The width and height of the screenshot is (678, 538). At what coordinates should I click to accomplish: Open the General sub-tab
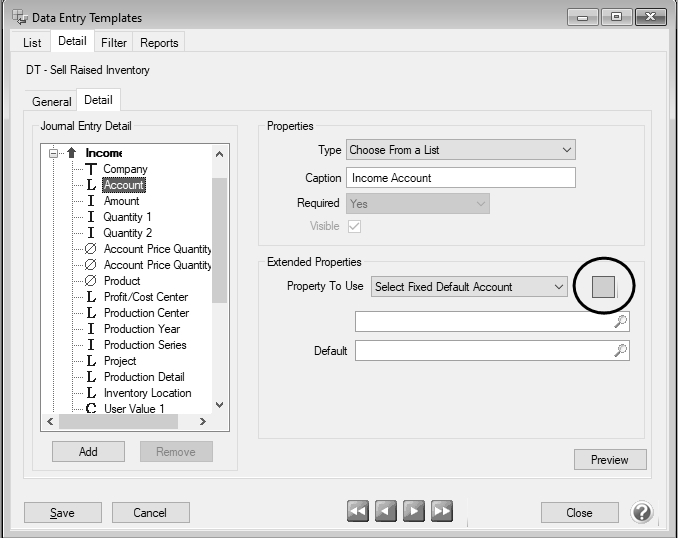[x=52, y=101]
